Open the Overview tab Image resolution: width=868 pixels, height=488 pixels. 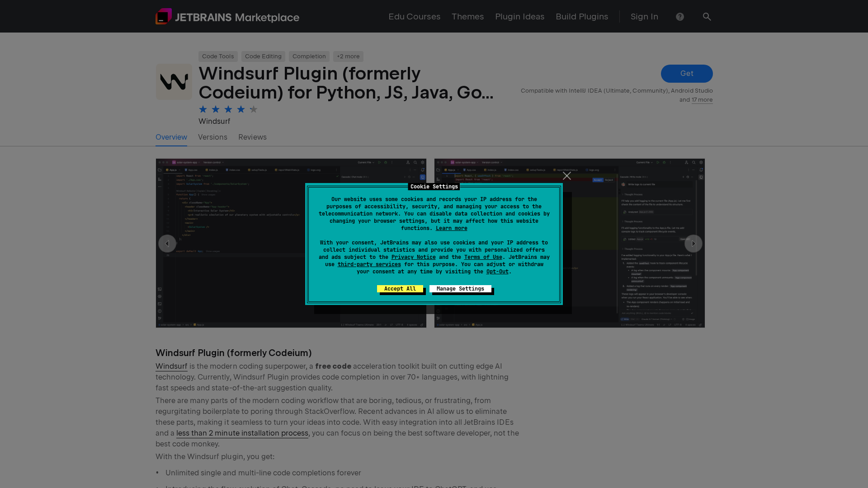click(171, 137)
